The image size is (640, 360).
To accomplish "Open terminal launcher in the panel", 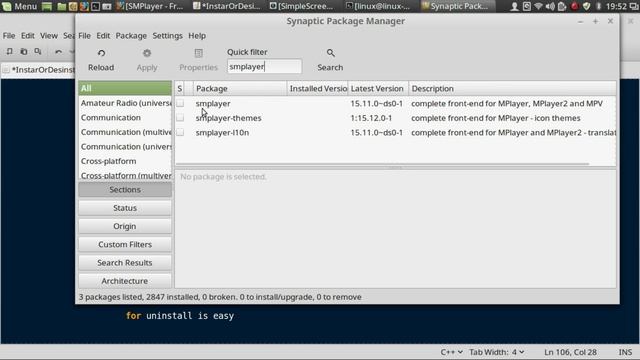I will pos(96,6).
